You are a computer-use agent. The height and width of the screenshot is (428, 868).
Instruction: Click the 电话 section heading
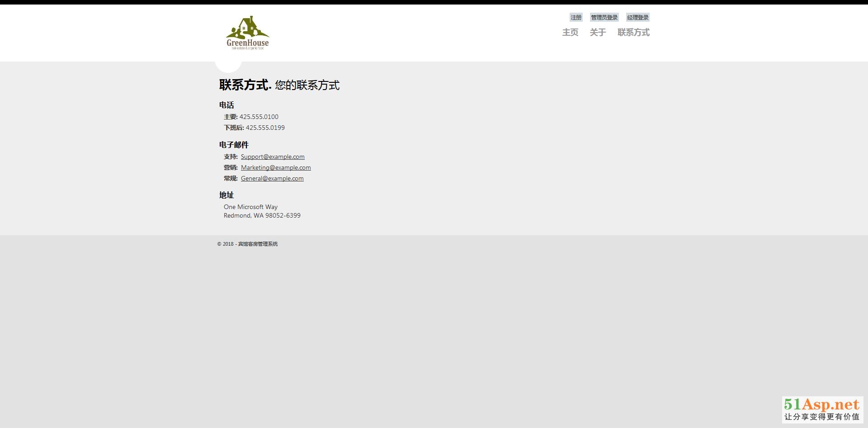click(226, 105)
